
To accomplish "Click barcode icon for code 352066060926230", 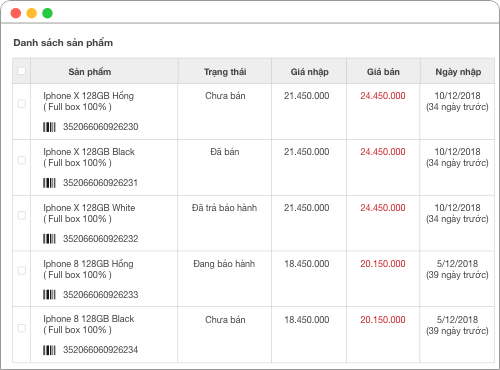I will (x=49, y=127).
